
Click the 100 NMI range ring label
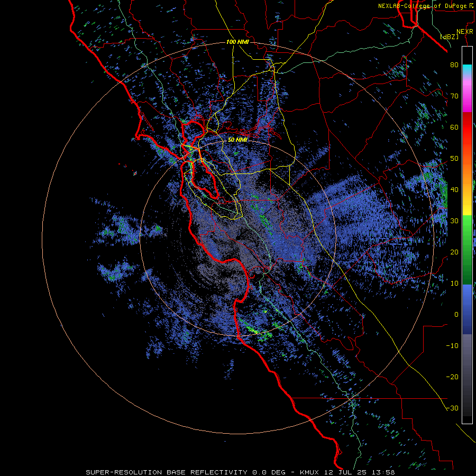(237, 42)
